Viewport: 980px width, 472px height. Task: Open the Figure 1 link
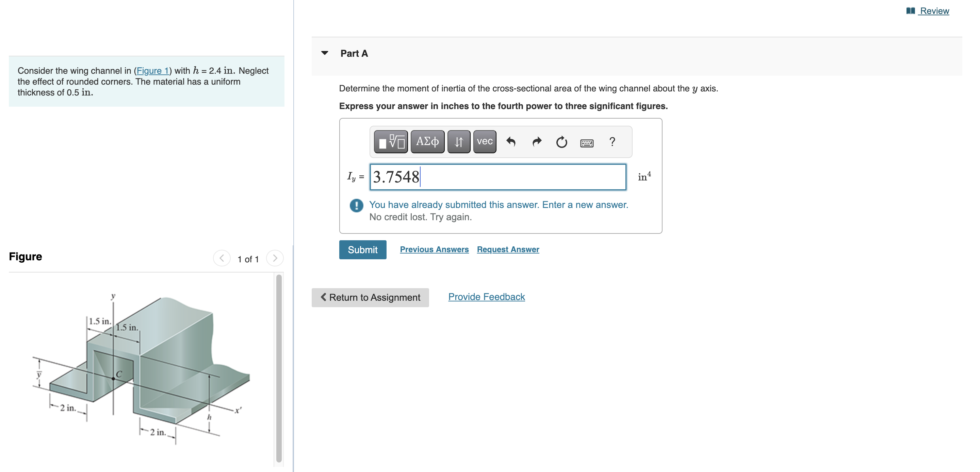click(153, 71)
